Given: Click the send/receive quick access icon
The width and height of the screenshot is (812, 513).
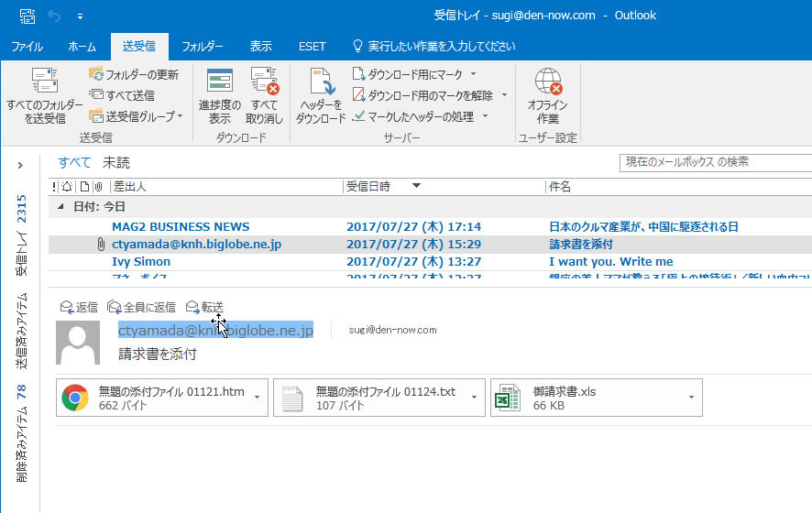Looking at the screenshot, I should tap(27, 16).
